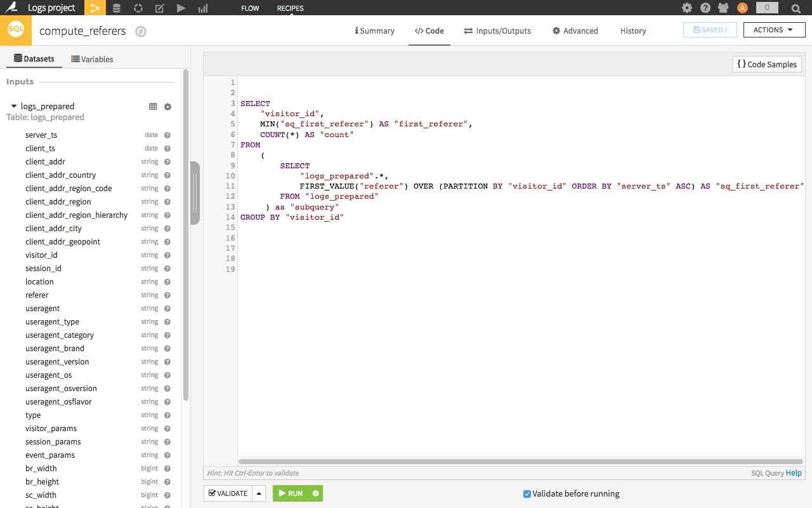Open the help question-mark icon in the top bar
This screenshot has height=508, width=812.
(x=705, y=8)
